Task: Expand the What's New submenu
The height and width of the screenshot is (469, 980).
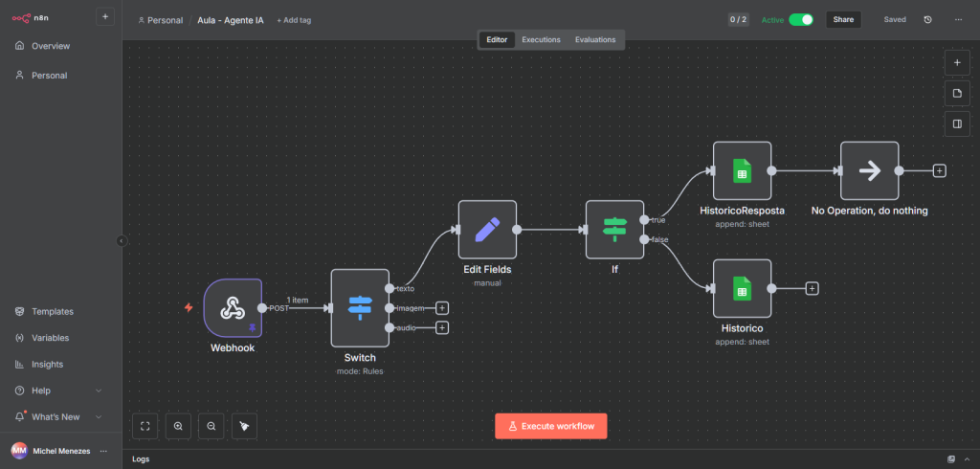Action: [x=99, y=417]
